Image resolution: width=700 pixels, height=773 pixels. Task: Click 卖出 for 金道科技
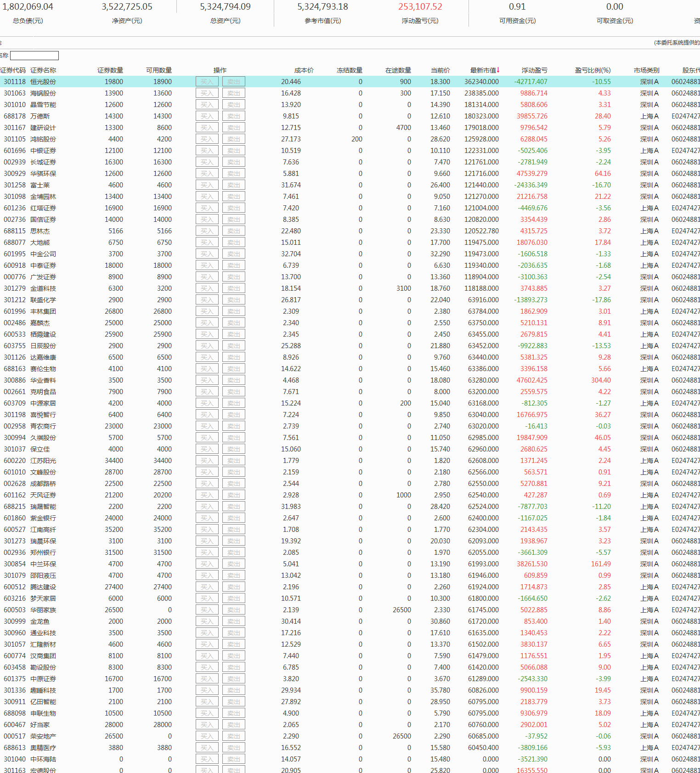click(234, 288)
